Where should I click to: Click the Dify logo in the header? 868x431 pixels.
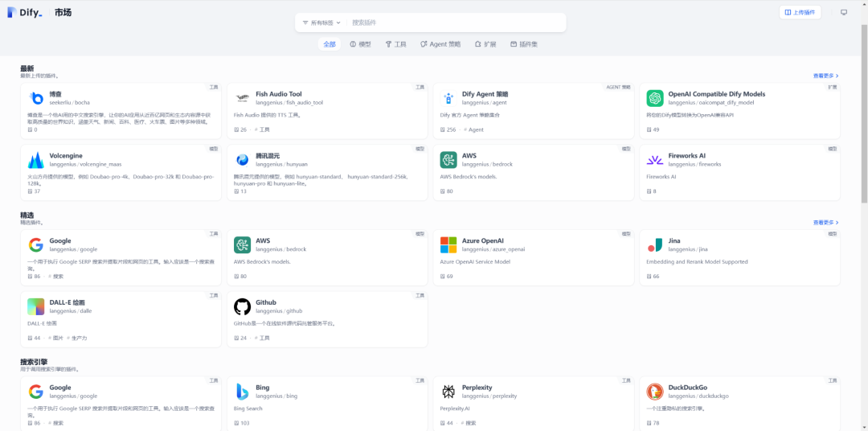coord(24,12)
